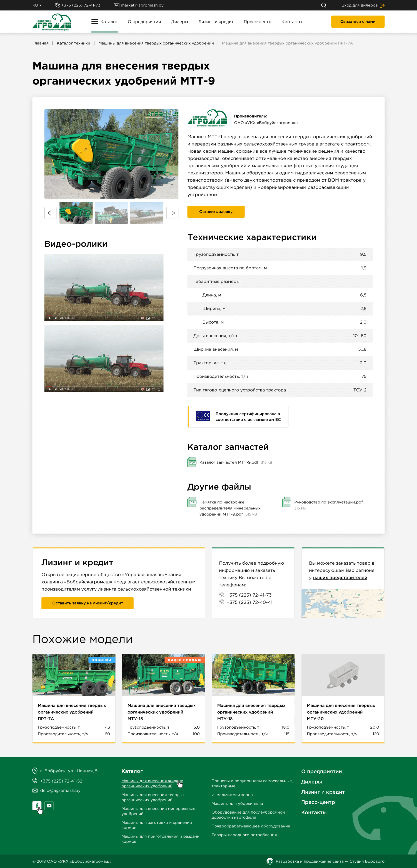Click the Студия Борового logo icon

270,861
